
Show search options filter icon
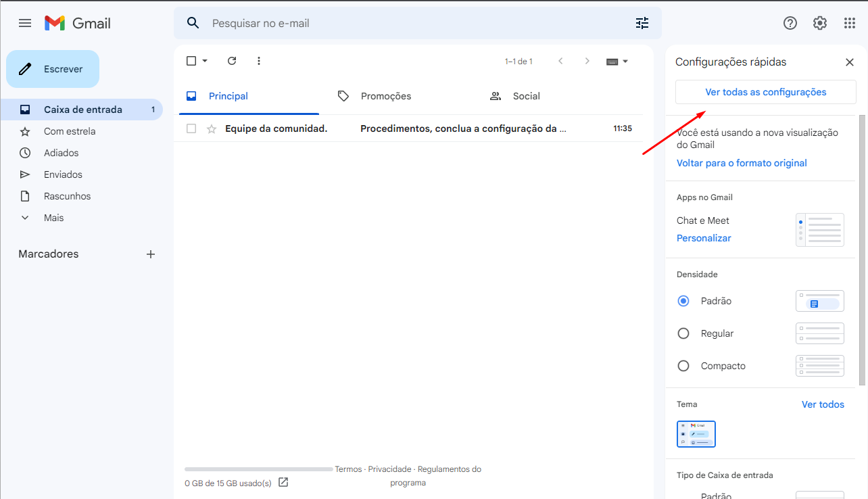(642, 23)
